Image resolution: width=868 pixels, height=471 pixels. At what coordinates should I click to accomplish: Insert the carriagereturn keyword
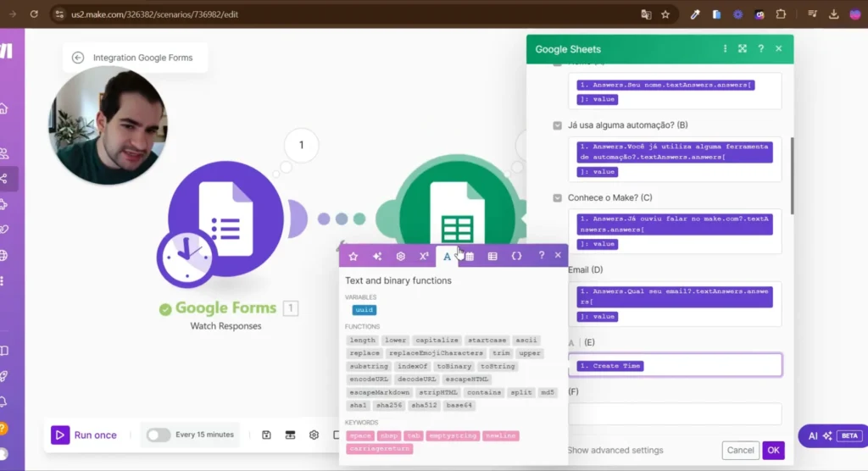[x=380, y=449]
